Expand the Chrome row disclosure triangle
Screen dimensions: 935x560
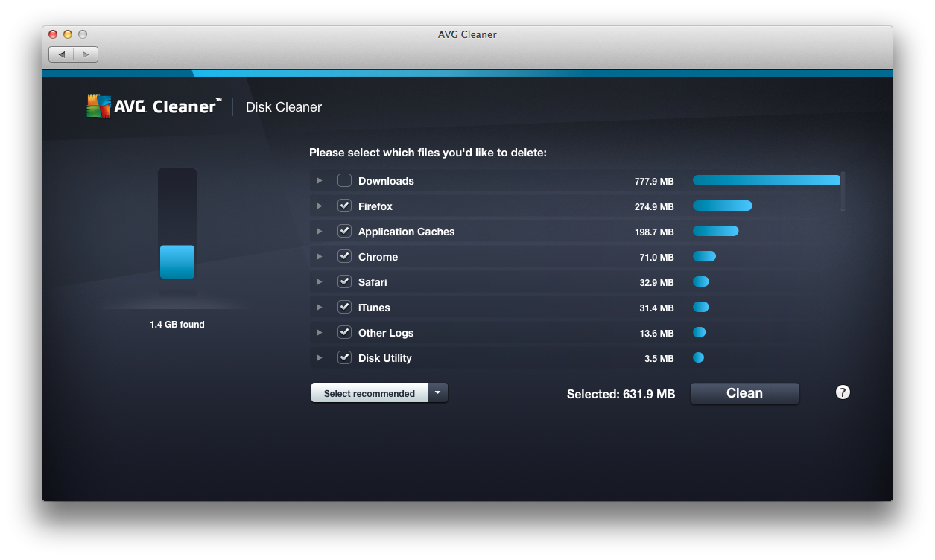319,257
